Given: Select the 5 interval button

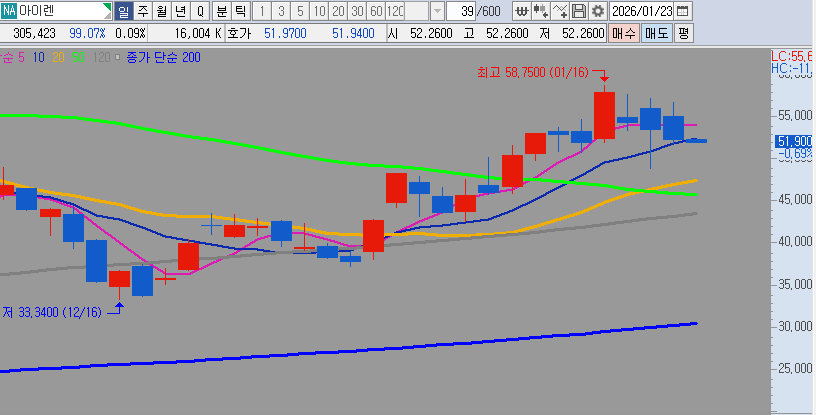Looking at the screenshot, I should pyautogui.click(x=300, y=11).
